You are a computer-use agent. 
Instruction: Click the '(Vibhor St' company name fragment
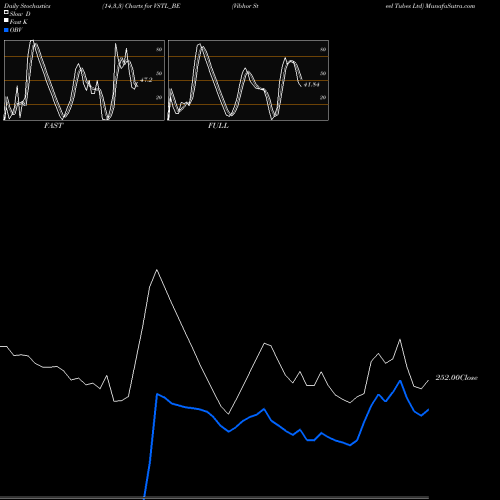point(245,6)
